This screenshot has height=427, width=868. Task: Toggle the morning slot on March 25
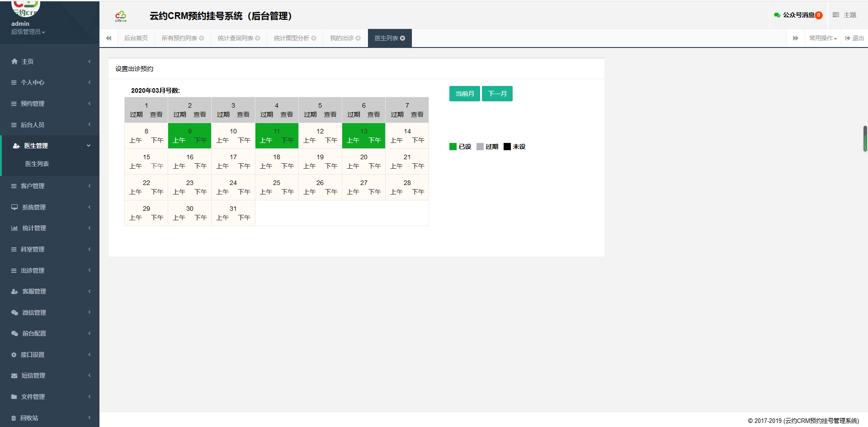(x=266, y=192)
